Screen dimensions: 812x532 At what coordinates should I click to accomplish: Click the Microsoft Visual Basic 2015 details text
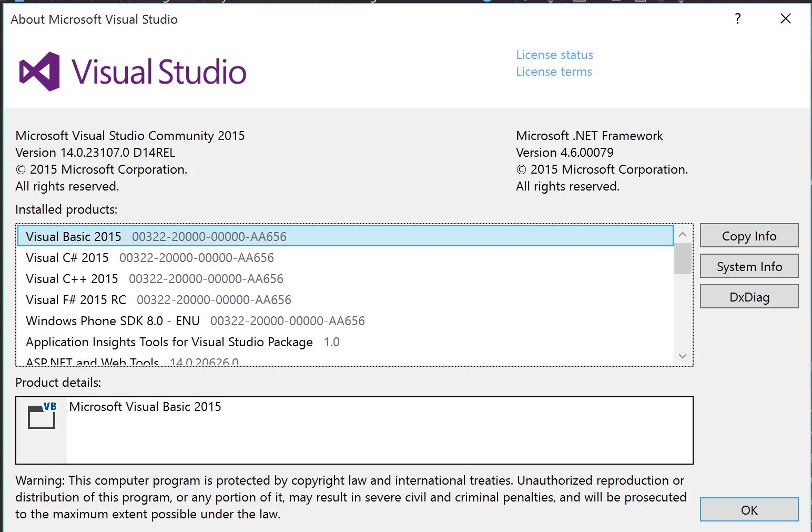click(x=145, y=407)
